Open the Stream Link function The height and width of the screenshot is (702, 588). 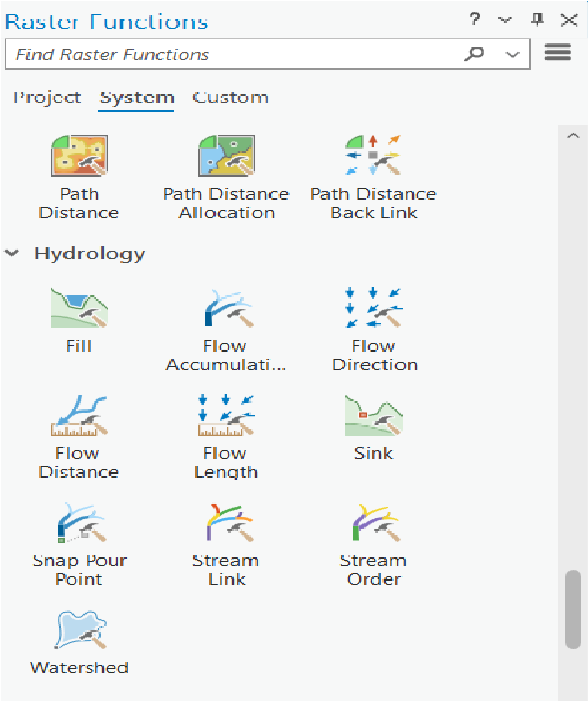tap(226, 523)
